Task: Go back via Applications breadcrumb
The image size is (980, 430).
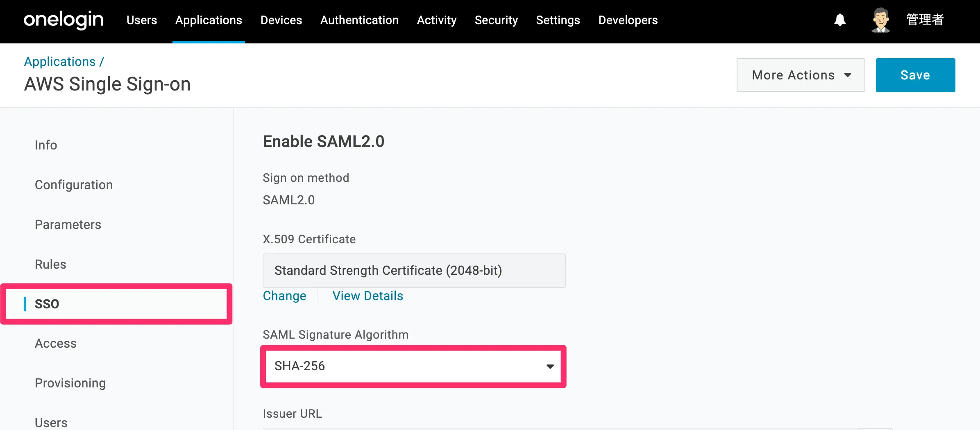Action: 60,61
